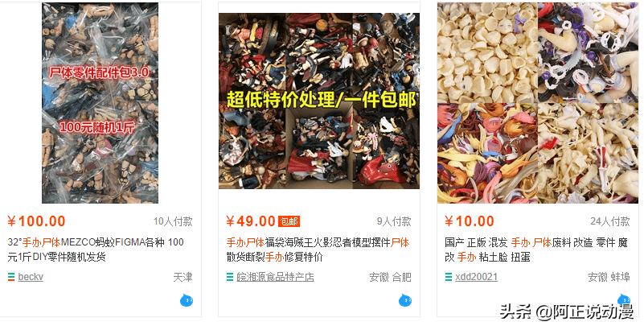Open the 皖湘源食品特产店 seller link

coord(275,277)
